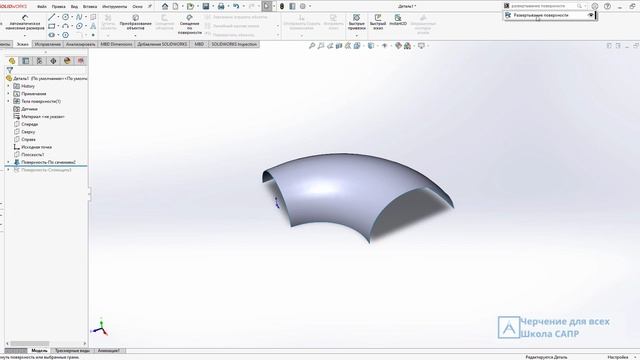Open the Правка menu
640x360 pixels.
tap(58, 7)
